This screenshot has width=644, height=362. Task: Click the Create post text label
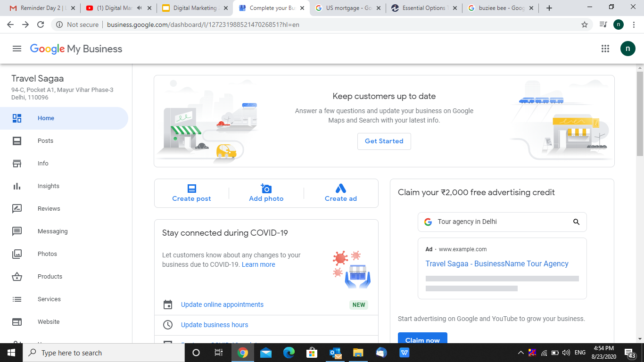click(191, 199)
